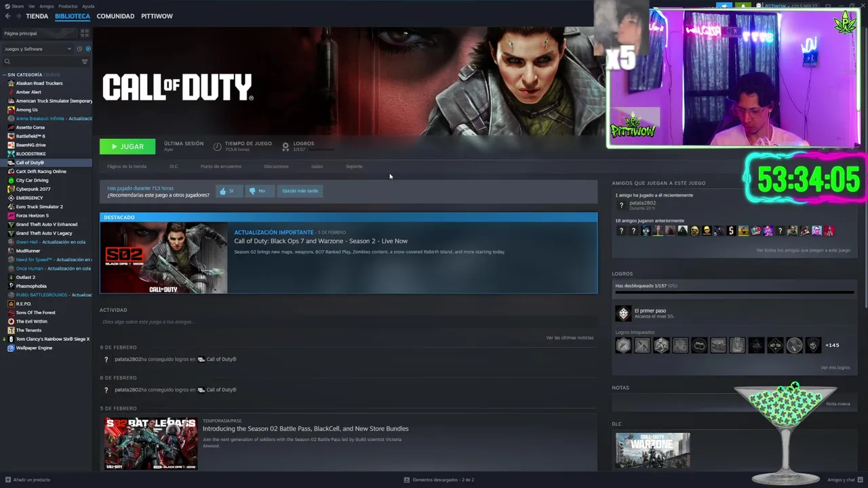Open the Discusiones link
Viewport: 868px width, 488px height.
276,166
